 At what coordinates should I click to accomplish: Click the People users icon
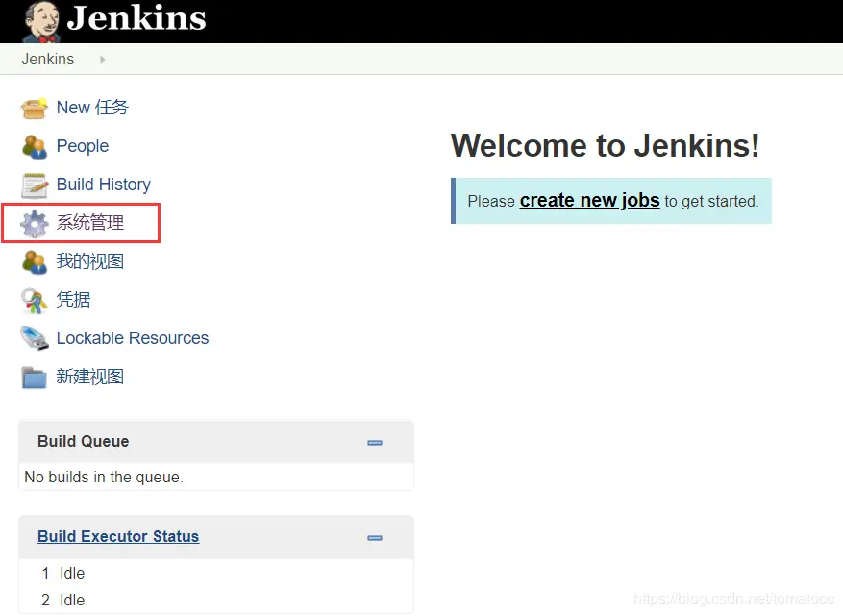35,147
